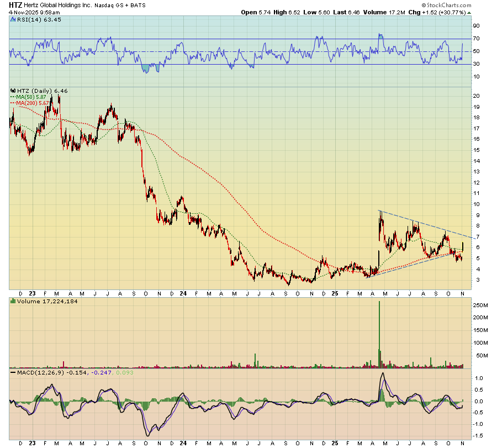Click the 30 label on the RSI axis

[x=476, y=64]
